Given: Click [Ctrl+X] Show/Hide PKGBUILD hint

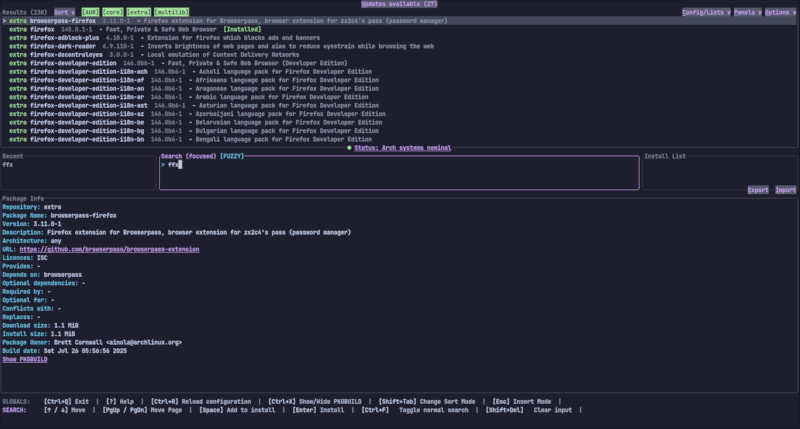Looking at the screenshot, I should click(315, 401).
